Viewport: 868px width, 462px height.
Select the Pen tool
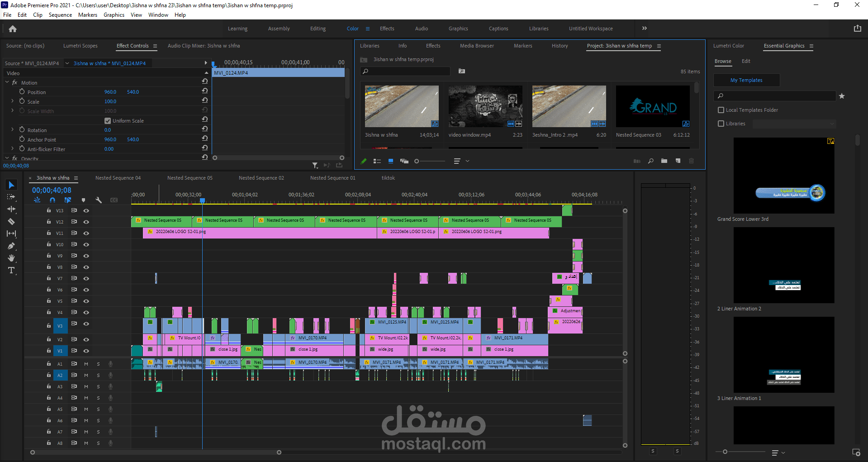pos(11,246)
